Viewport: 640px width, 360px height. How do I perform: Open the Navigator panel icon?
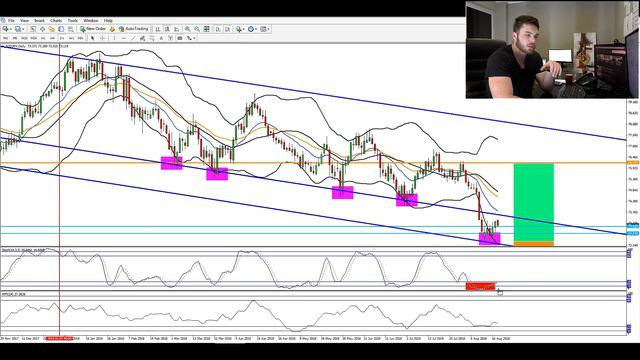point(52,29)
